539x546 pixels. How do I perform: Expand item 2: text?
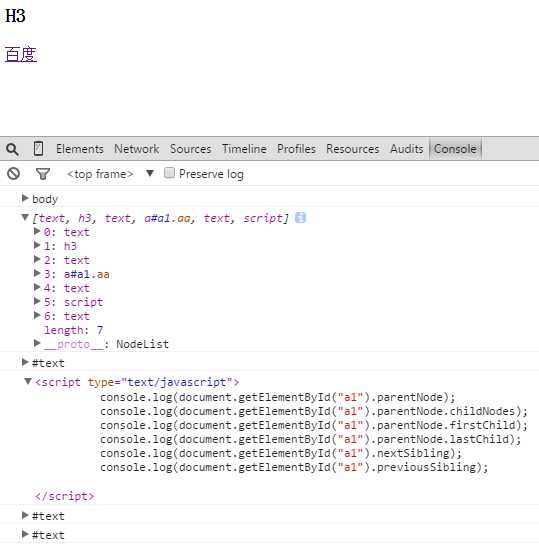[x=37, y=259]
